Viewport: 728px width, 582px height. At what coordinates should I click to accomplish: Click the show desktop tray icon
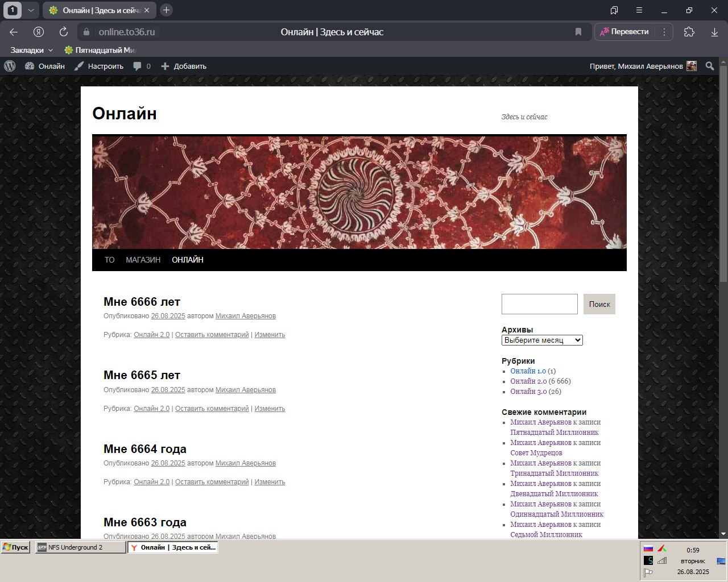pos(721,561)
